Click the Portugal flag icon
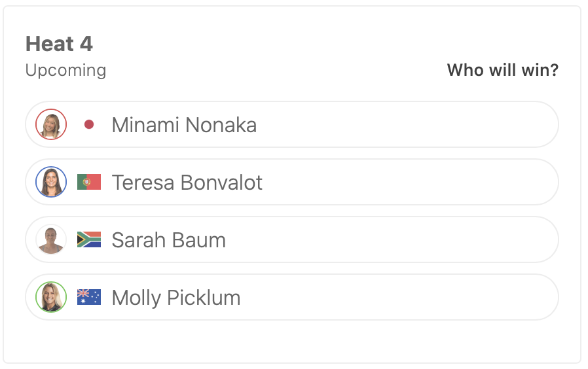 [89, 182]
